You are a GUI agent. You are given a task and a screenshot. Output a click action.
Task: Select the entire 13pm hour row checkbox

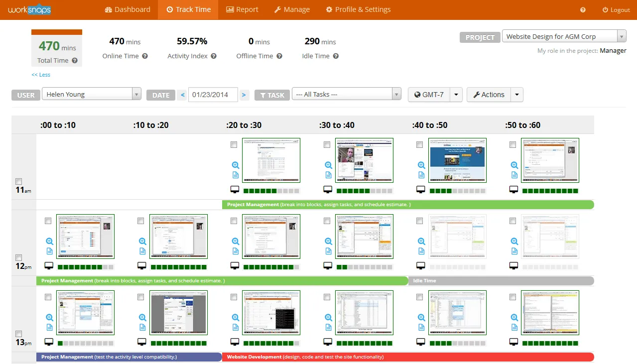coord(19,334)
